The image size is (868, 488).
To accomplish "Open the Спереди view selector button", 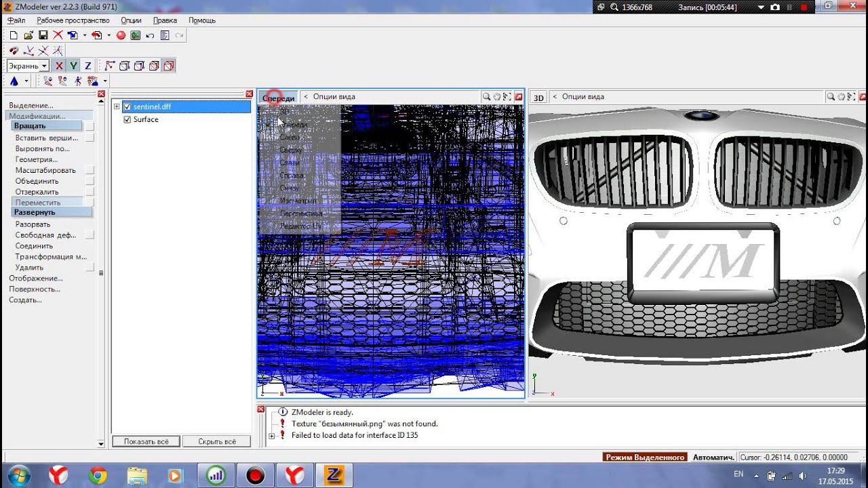I will pyautogui.click(x=278, y=98).
